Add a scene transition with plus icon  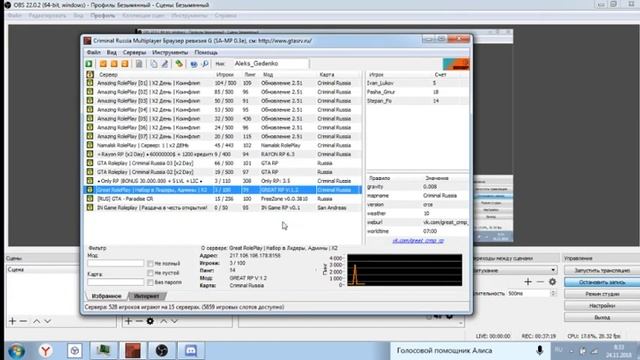(528, 282)
